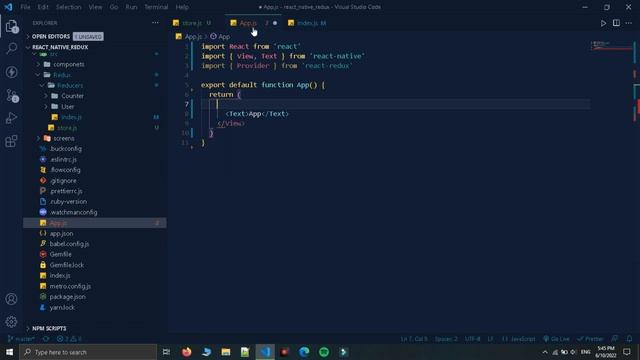Open index.js inside Reducers folder
The image size is (640, 360).
tap(71, 117)
